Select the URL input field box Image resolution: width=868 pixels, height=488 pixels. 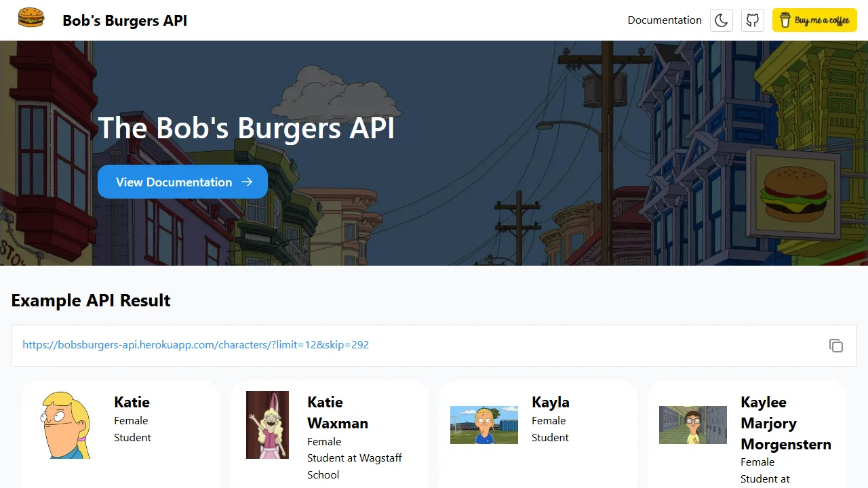[x=434, y=345]
